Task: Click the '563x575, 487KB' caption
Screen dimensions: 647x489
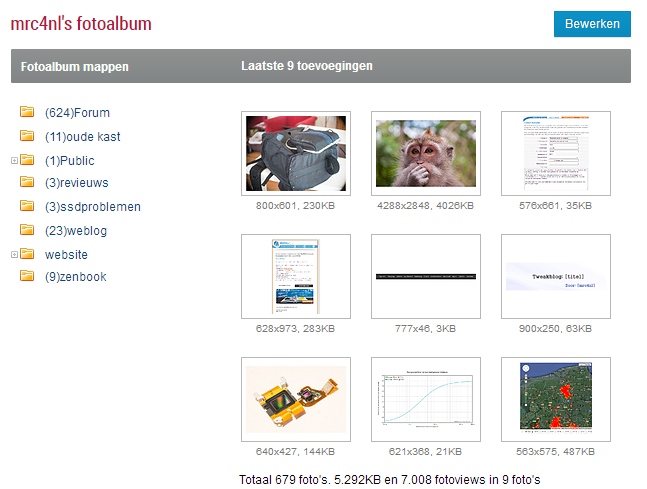Action: (x=555, y=451)
